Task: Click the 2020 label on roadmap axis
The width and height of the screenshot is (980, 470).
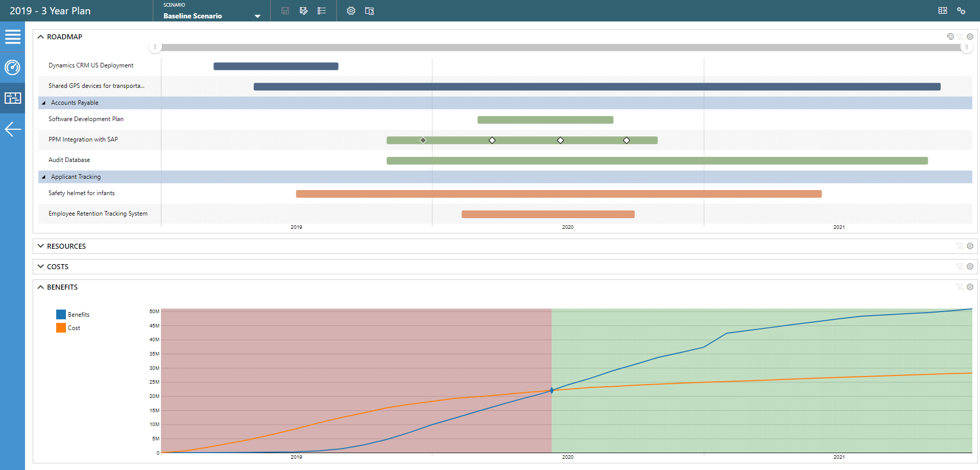Action: (x=568, y=227)
